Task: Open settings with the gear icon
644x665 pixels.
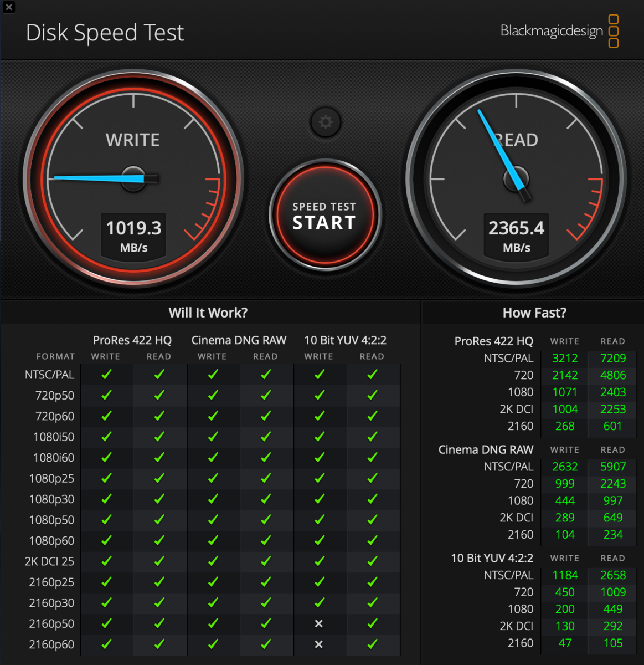Action: pyautogui.click(x=326, y=122)
